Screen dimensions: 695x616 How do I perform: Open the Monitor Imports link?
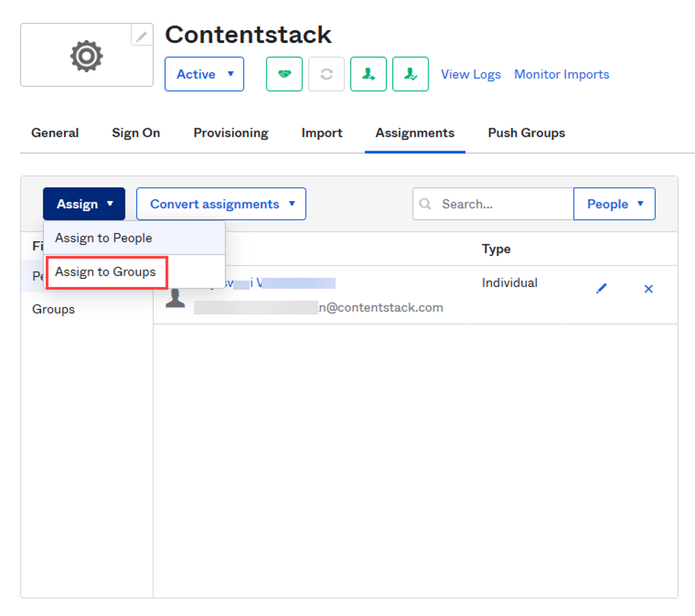(562, 74)
